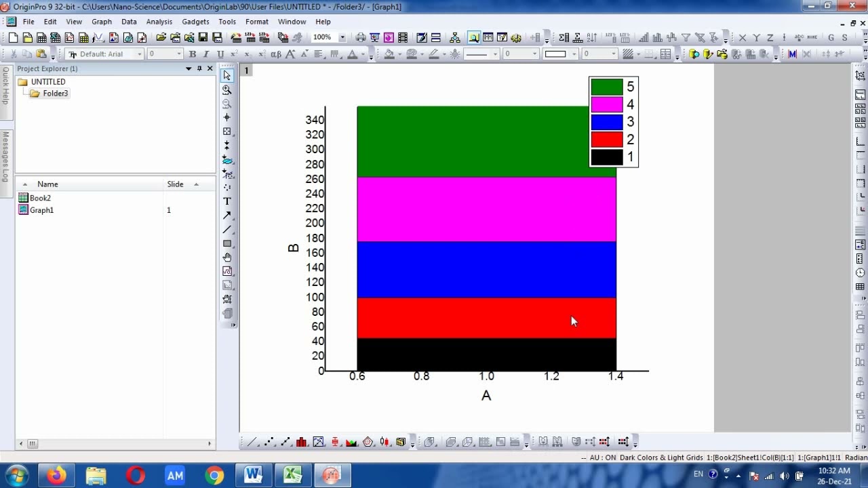The width and height of the screenshot is (868, 488).
Task: Click the Bold formatting button
Action: point(192,54)
